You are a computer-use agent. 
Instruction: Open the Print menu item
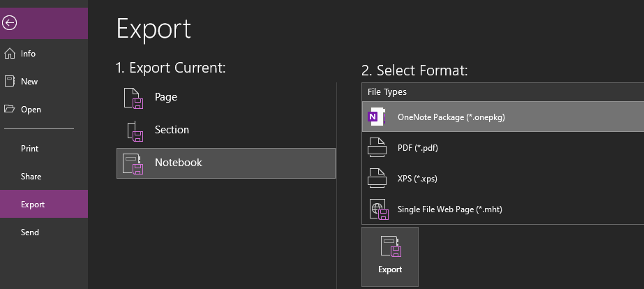(x=30, y=149)
